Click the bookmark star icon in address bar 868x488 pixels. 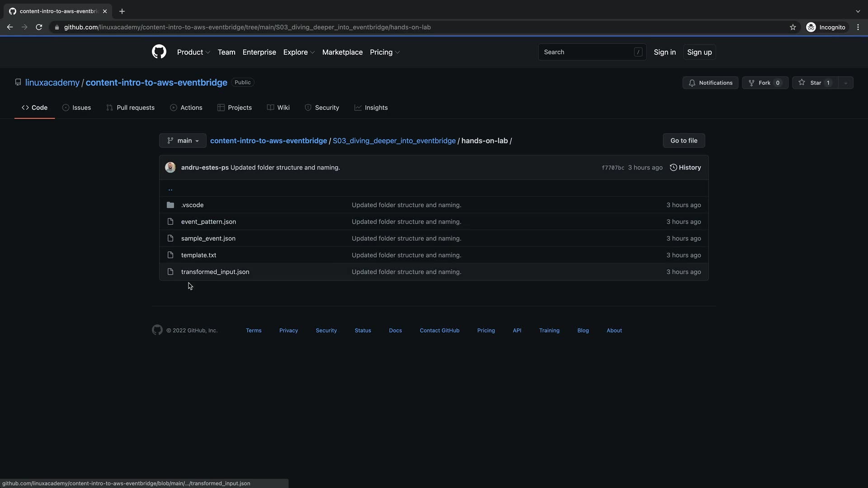[x=793, y=27]
